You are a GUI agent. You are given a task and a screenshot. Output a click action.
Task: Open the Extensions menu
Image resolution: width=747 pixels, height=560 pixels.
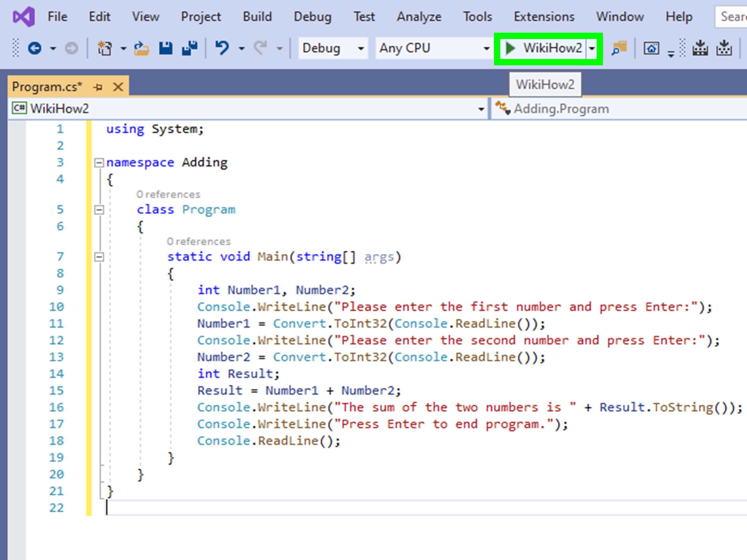coord(544,17)
